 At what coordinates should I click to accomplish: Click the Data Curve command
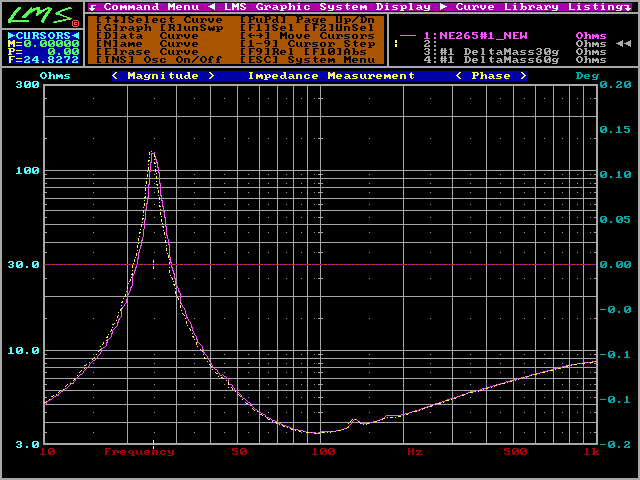tap(147, 36)
